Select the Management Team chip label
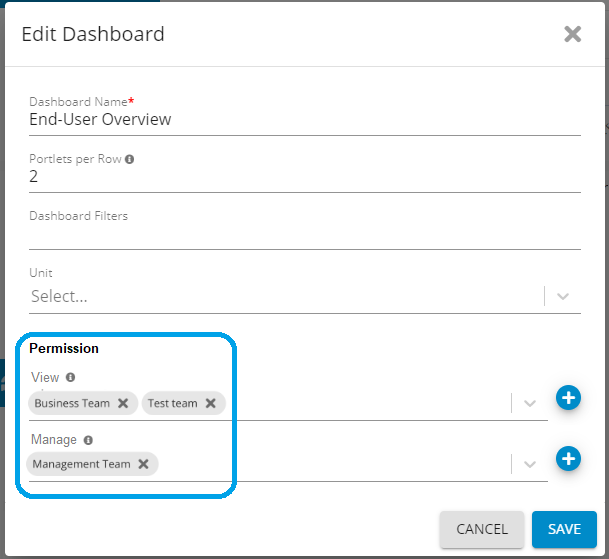 pyautogui.click(x=81, y=464)
